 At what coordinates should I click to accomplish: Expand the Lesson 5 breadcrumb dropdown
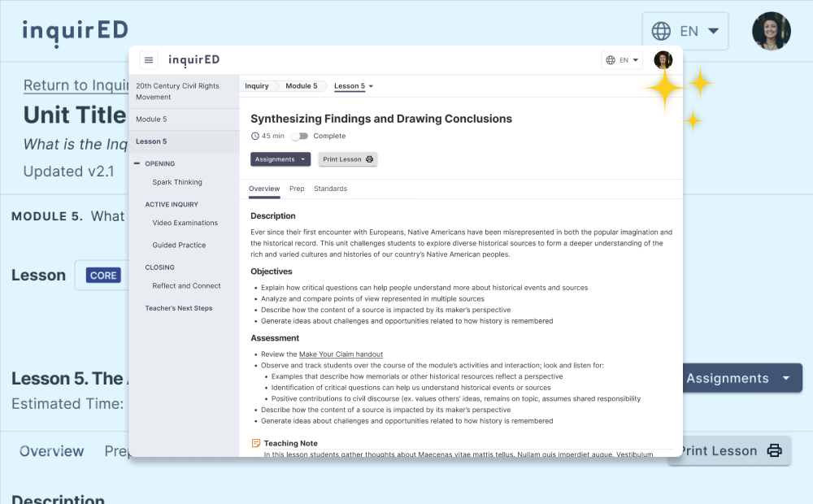371,86
